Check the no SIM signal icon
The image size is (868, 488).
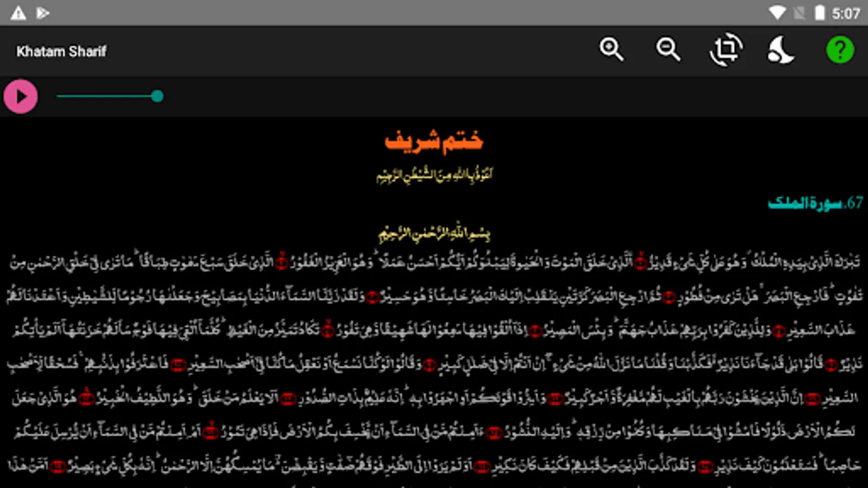click(x=799, y=13)
